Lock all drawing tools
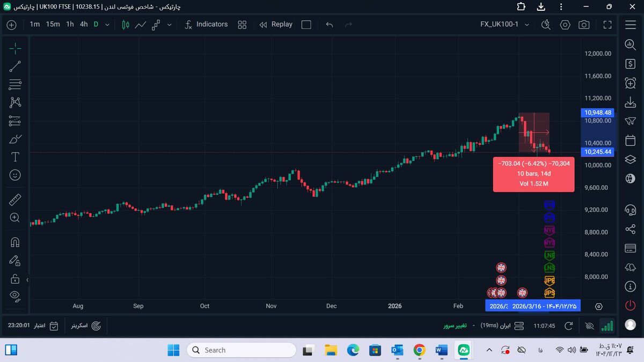The image size is (644, 362). (15, 279)
